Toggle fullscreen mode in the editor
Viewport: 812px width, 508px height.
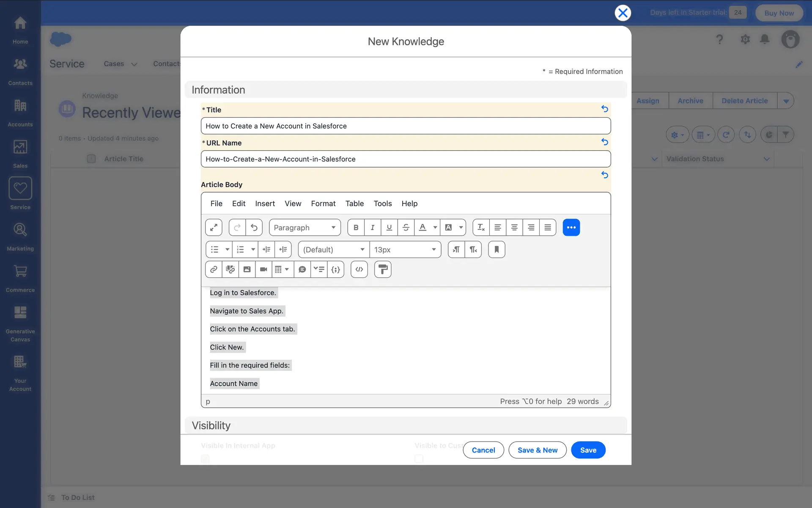tap(214, 227)
